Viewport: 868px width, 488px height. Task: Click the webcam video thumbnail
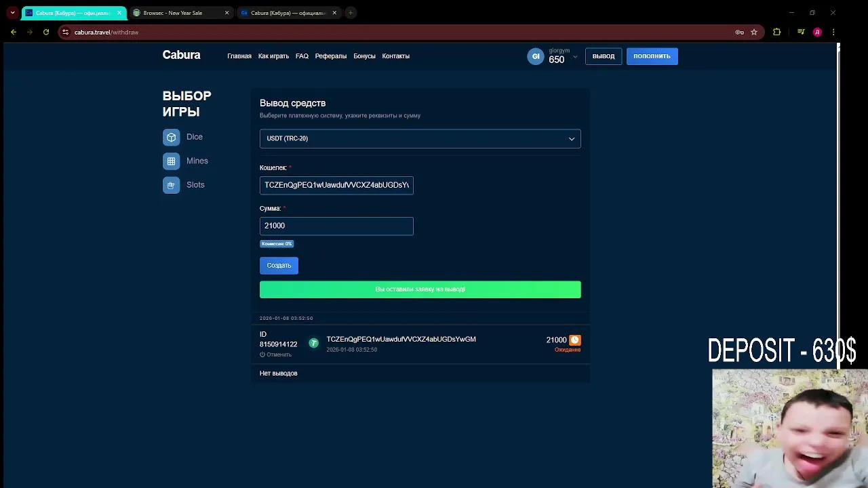point(790,428)
